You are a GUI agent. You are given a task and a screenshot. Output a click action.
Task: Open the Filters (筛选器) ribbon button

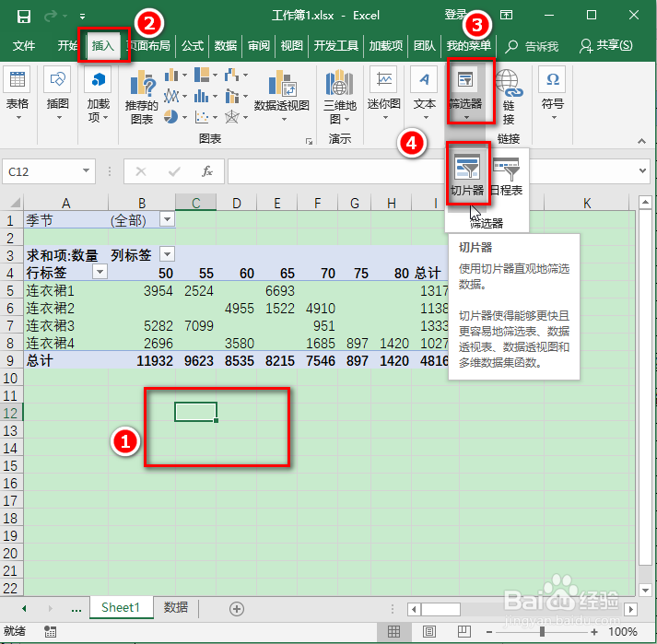[x=465, y=94]
